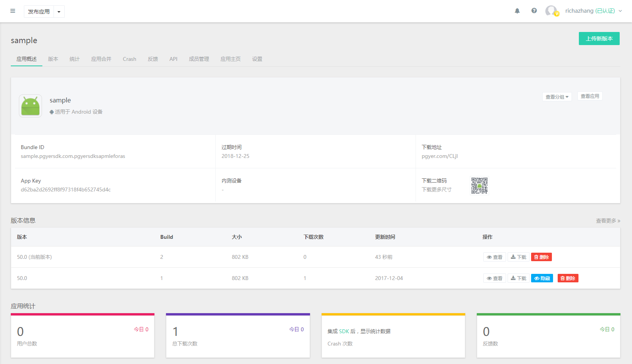This screenshot has height=364, width=632.
Task: Go to the 反馈 tab
Action: [x=153, y=59]
